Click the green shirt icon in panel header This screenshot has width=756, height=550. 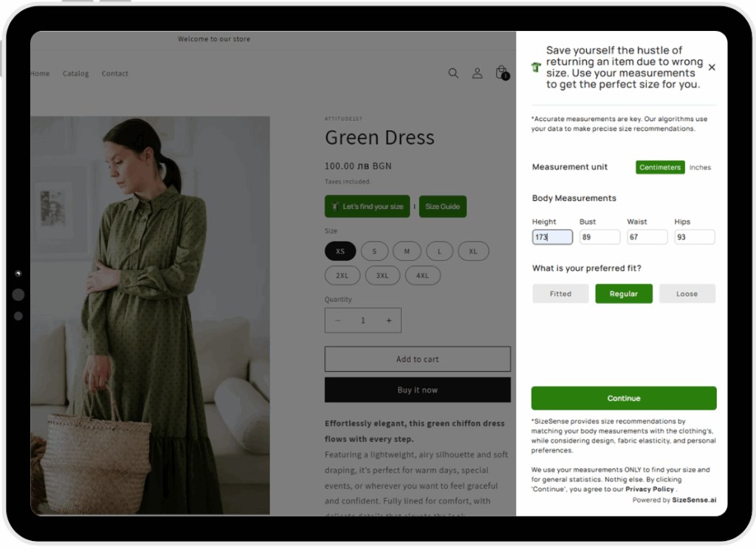[537, 67]
